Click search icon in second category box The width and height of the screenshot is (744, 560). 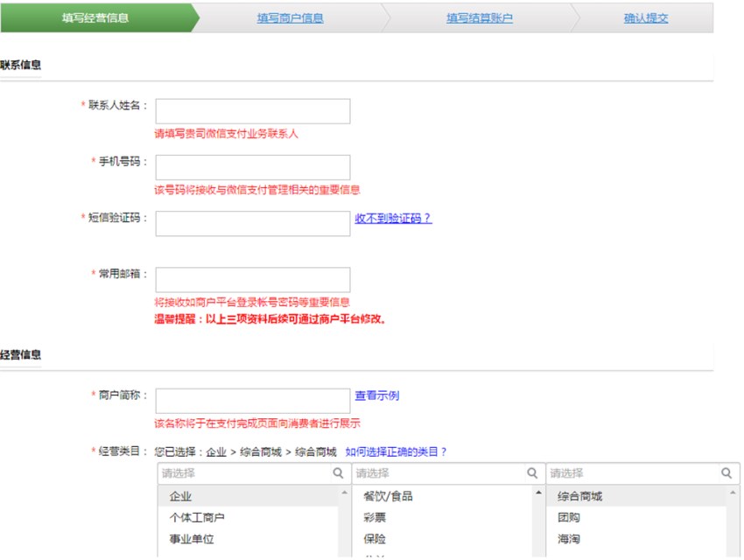tap(532, 472)
